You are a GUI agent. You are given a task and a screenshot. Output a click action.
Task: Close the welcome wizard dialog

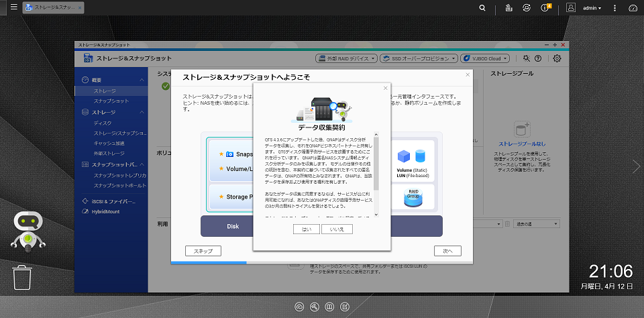(468, 74)
